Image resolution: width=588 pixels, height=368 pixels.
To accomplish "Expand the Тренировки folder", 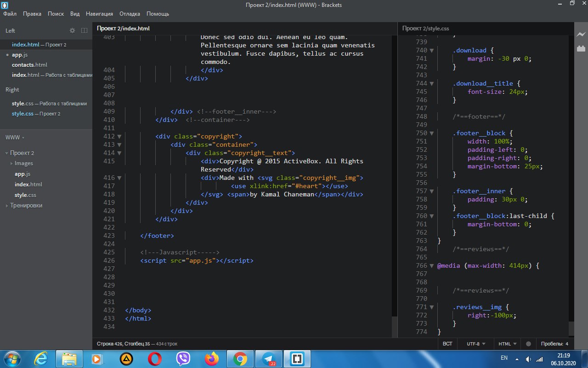I will 7,206.
